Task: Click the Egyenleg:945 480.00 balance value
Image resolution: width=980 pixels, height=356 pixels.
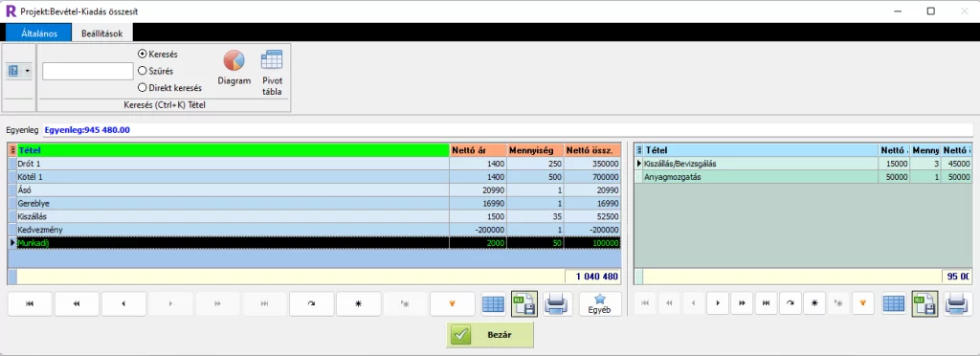Action: click(x=87, y=130)
